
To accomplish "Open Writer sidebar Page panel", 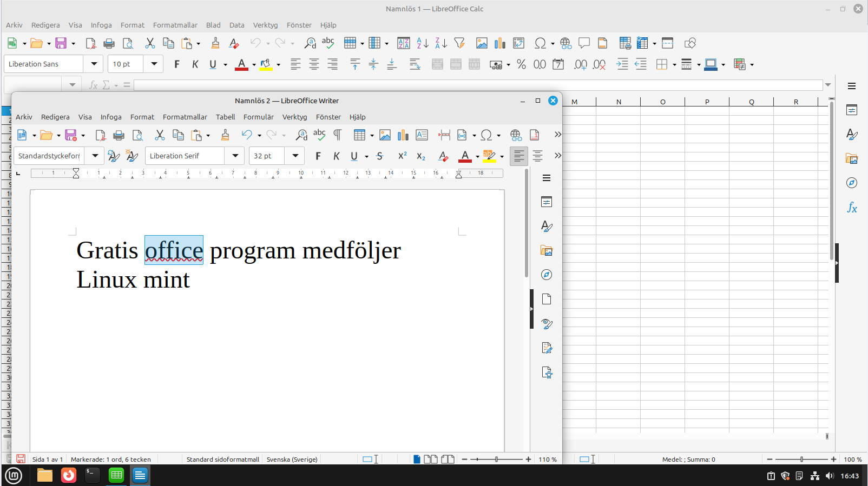I will [547, 299].
